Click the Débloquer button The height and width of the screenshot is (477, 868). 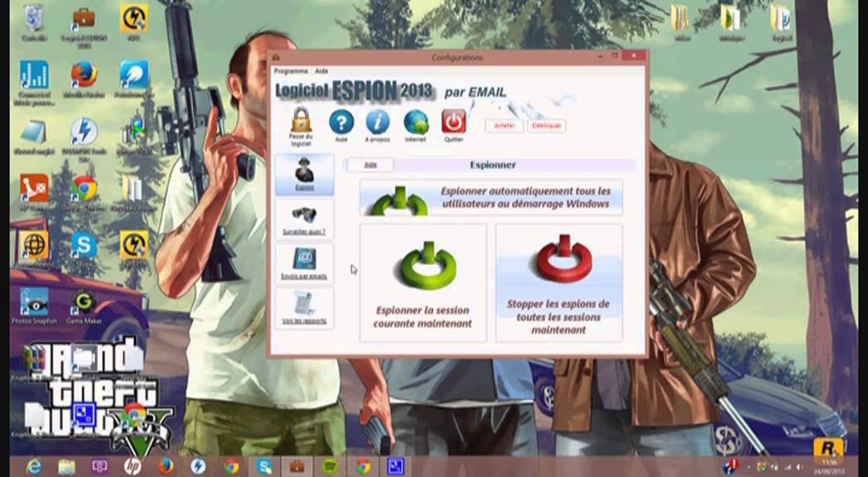click(547, 126)
